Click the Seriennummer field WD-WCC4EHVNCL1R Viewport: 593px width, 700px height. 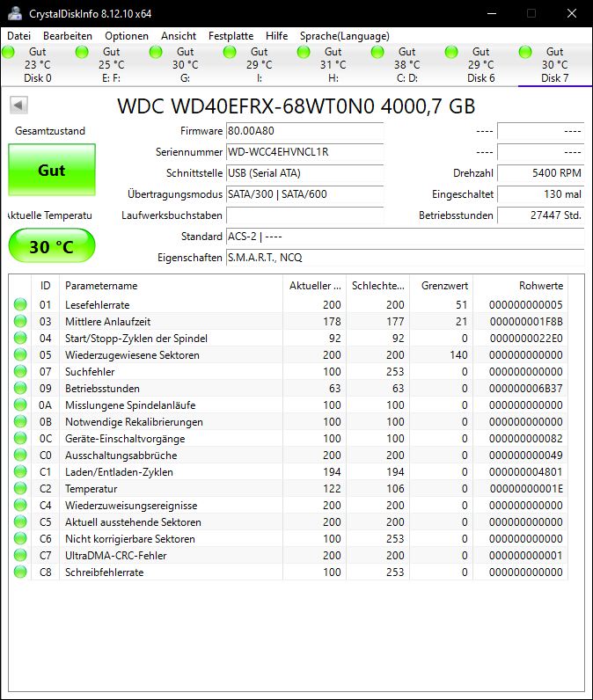click(305, 152)
